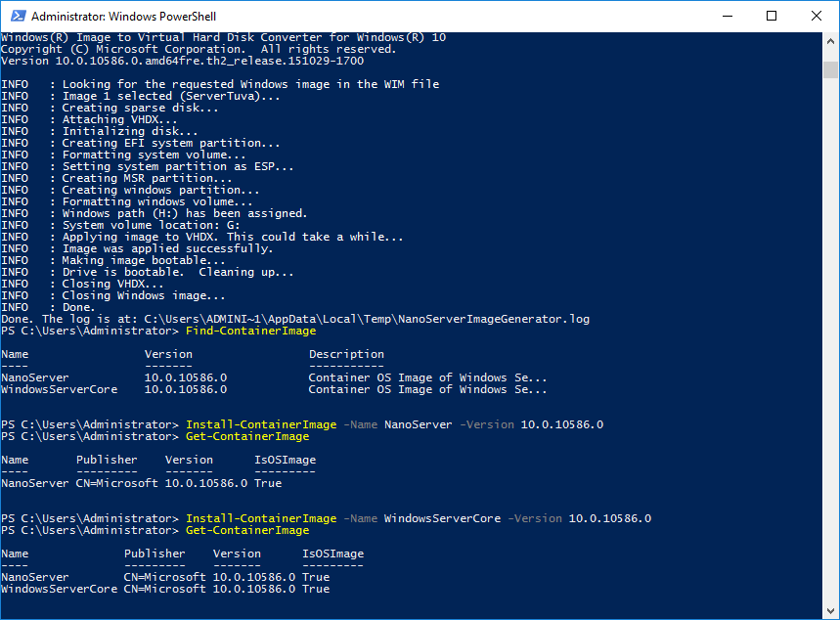Click the minimize button
Screen dimensions: 840x620
click(727, 16)
